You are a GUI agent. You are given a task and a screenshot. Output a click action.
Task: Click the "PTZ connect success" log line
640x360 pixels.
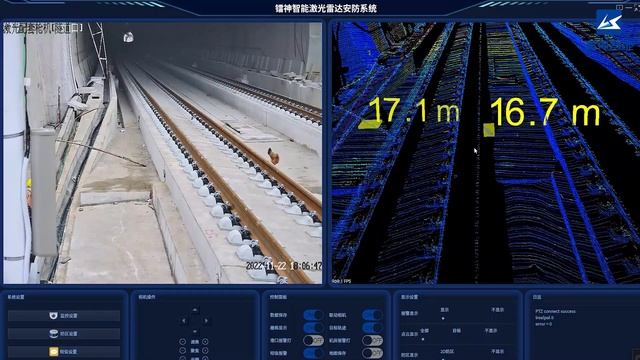(556, 311)
